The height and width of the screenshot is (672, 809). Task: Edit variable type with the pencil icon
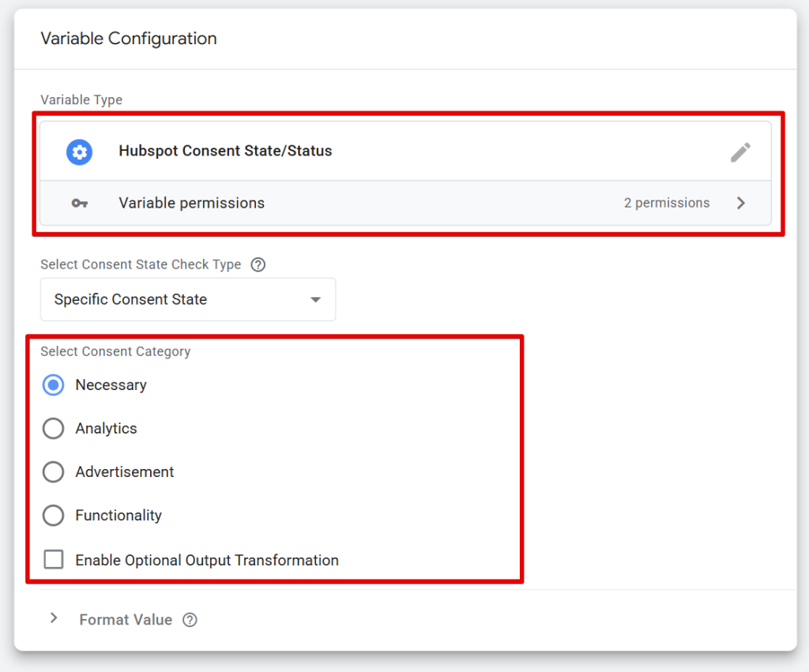click(x=740, y=152)
